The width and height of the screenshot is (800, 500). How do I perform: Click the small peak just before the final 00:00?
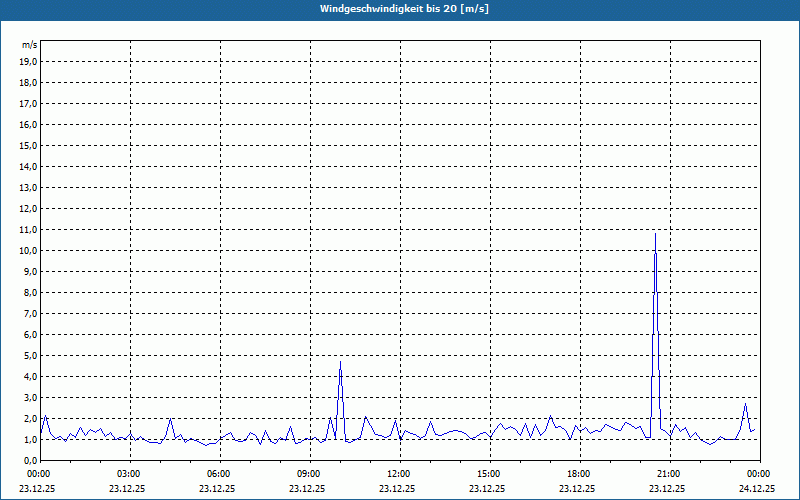click(745, 404)
